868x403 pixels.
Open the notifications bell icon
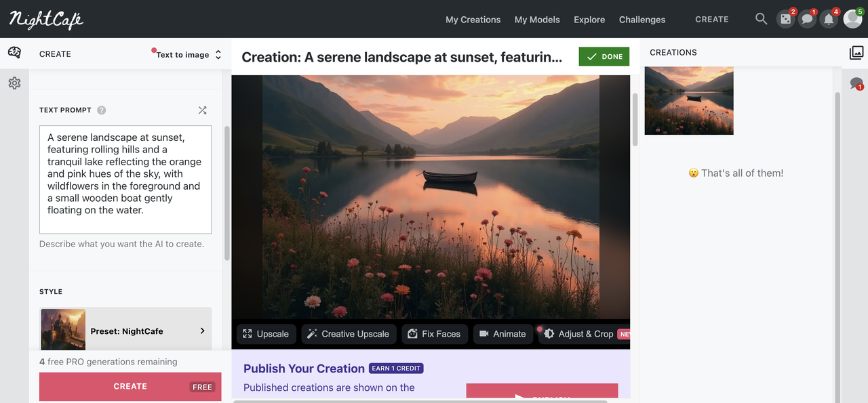[x=829, y=19]
